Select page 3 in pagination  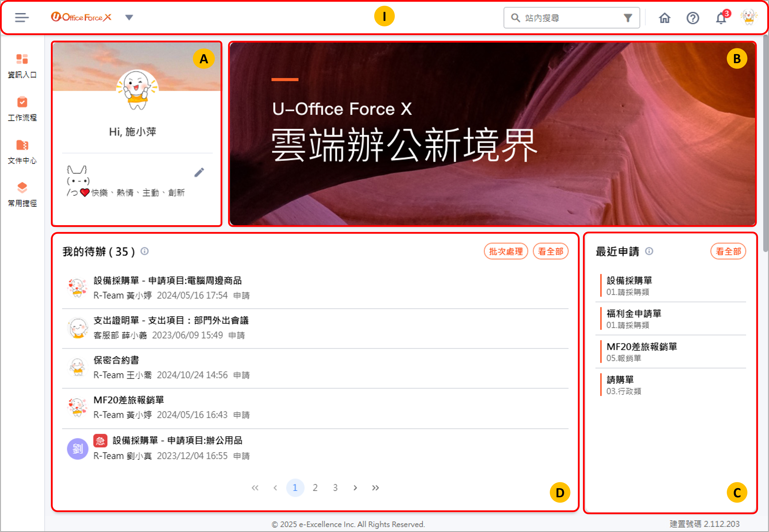click(335, 488)
